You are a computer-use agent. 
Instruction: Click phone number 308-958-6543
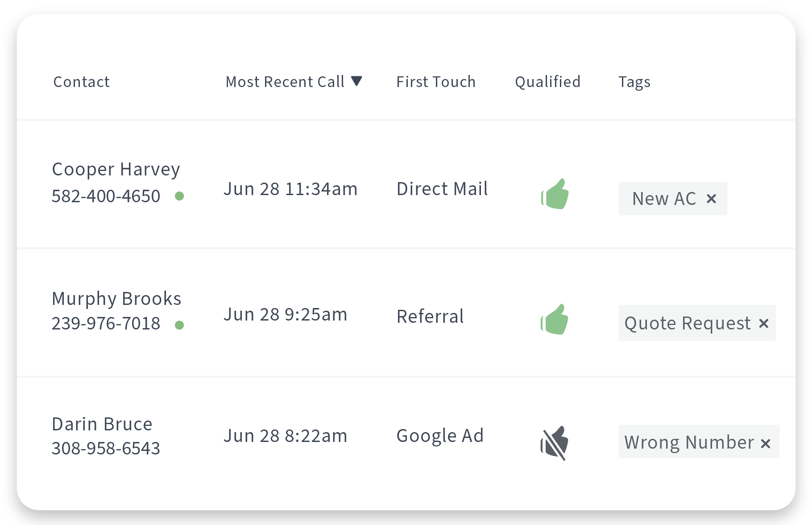106,448
